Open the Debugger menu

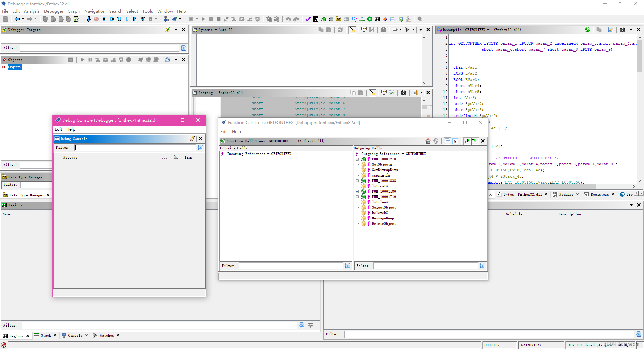(54, 11)
